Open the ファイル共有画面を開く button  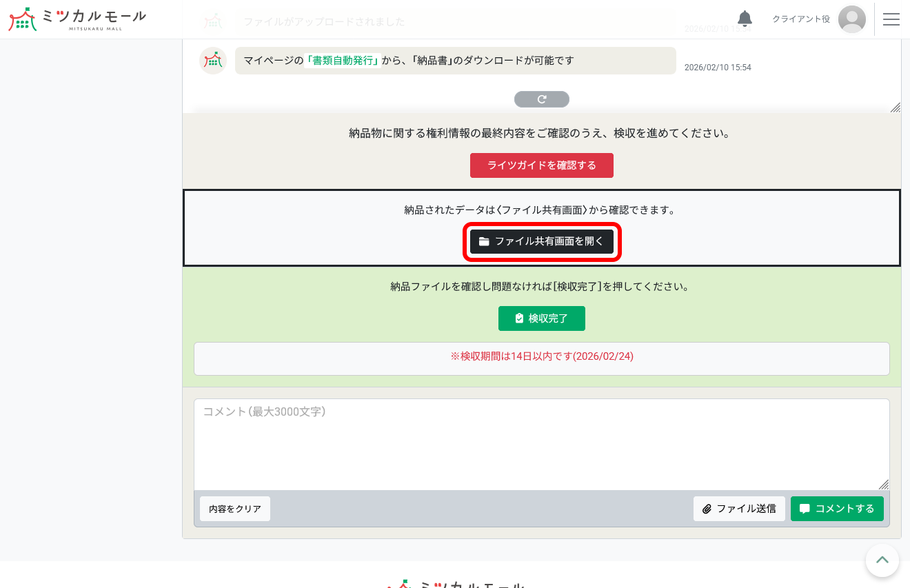pos(542,241)
